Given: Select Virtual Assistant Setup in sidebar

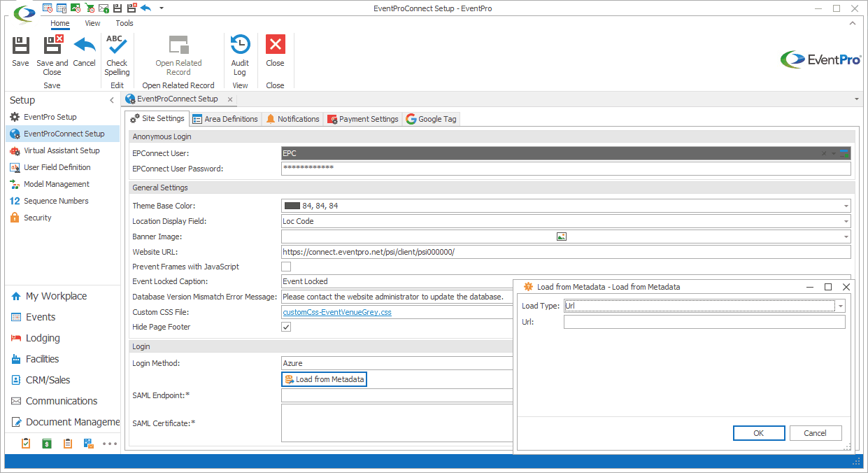Looking at the screenshot, I should point(62,150).
